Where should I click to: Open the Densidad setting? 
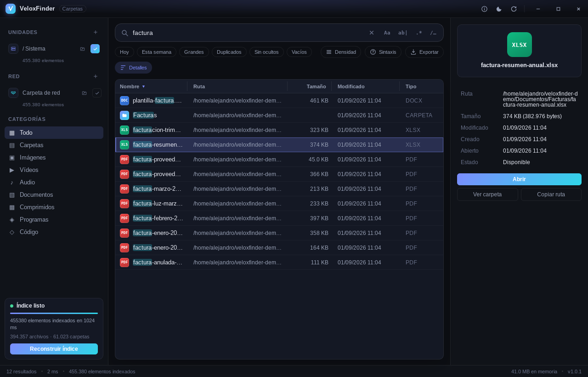pos(341,52)
